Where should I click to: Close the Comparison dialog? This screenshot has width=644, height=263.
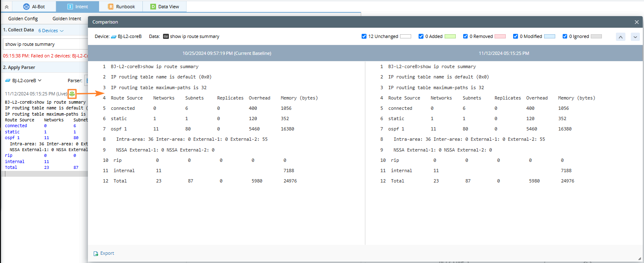coord(636,22)
